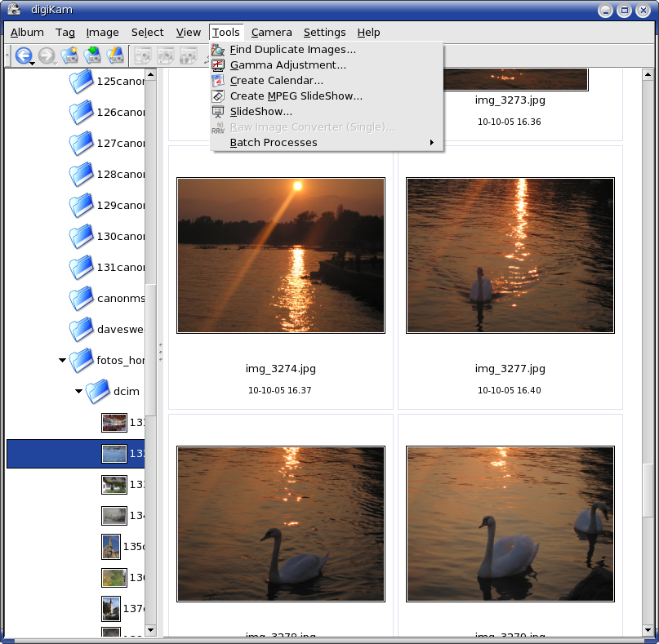This screenshot has height=644, width=659.
Task: Select the single swan side-view thumbnail
Action: (x=281, y=524)
